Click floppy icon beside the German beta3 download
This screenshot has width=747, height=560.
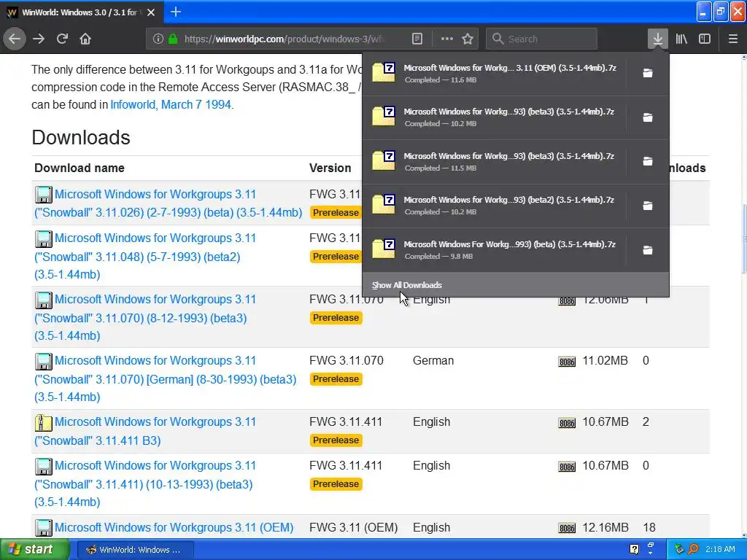pyautogui.click(x=43, y=362)
